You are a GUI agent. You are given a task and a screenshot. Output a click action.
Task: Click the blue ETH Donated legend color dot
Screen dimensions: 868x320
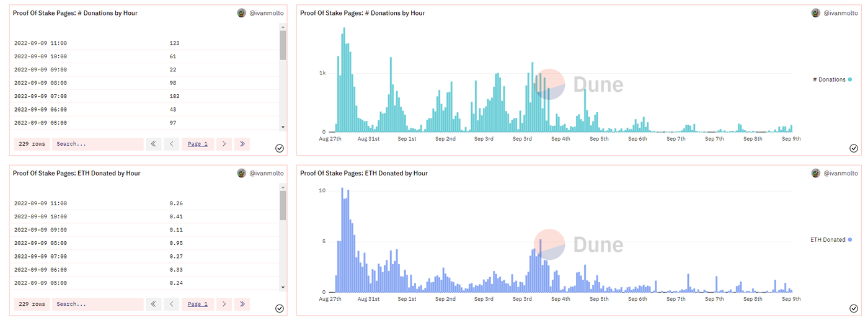tap(849, 239)
